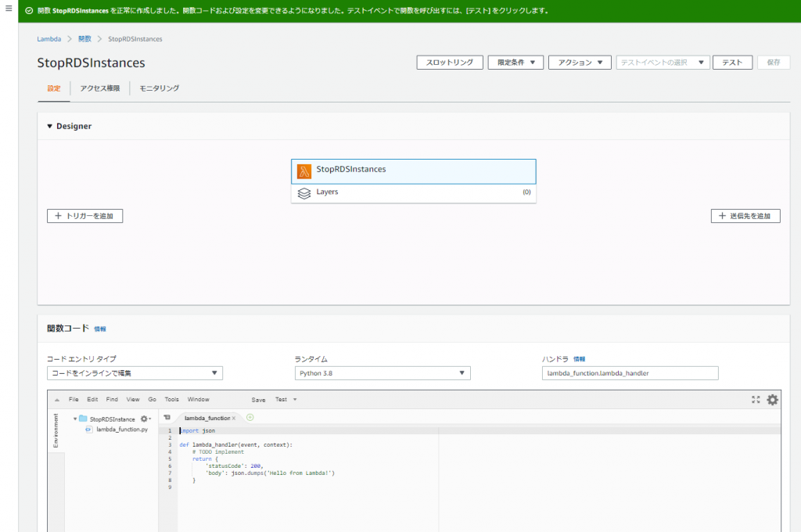Click Test in the code editor toolbar
The image size is (801, 532).
(281, 400)
